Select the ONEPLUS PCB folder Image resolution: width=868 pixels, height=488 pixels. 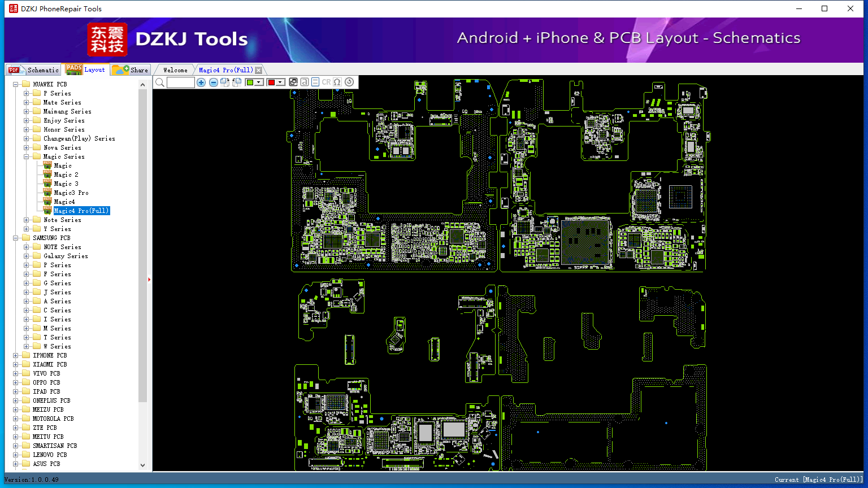click(51, 400)
